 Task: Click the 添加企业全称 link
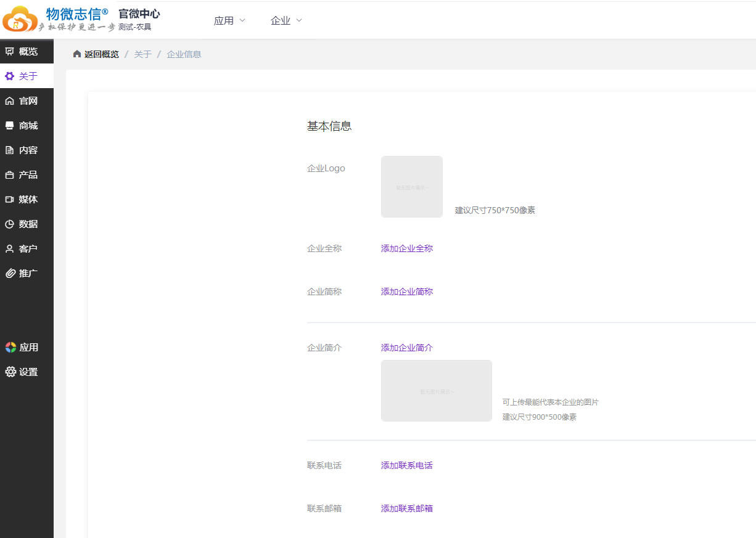click(407, 248)
